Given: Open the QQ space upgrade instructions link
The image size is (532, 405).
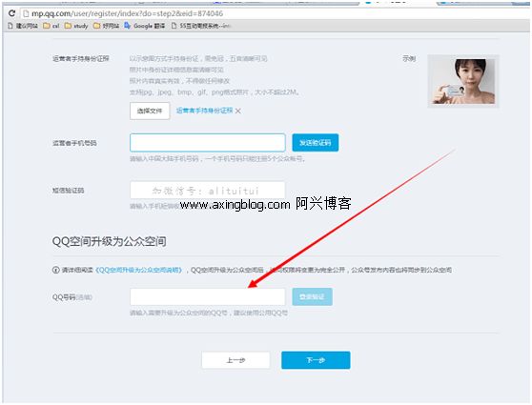Looking at the screenshot, I should [x=139, y=270].
